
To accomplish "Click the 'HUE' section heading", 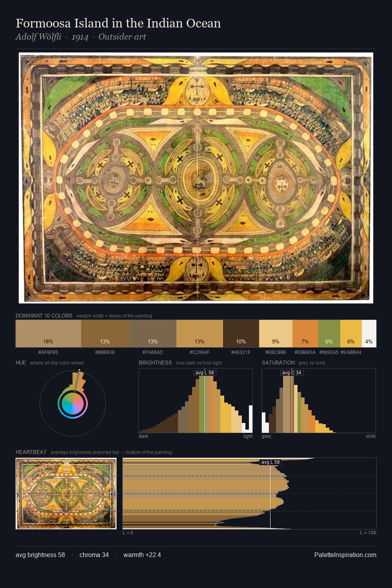I will click(x=21, y=363).
